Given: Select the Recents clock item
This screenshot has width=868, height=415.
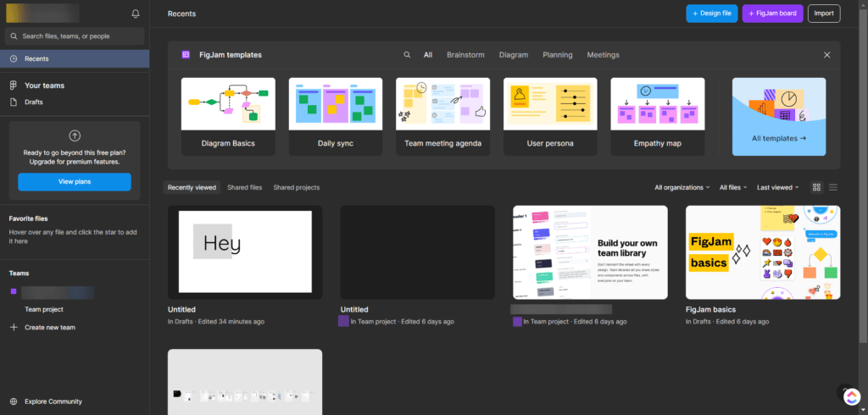Looking at the screenshot, I should coord(36,58).
